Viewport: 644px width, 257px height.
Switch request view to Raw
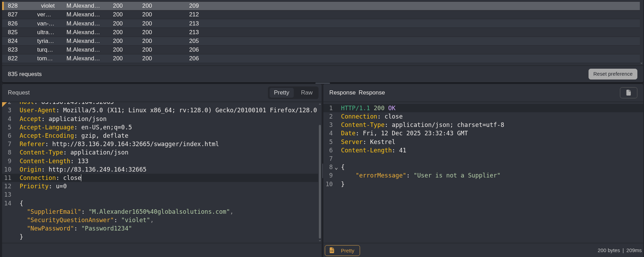tap(307, 93)
